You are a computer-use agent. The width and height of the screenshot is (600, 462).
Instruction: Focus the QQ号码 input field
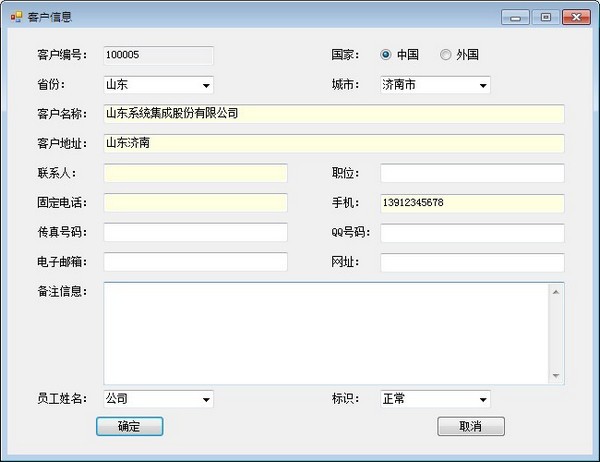472,233
